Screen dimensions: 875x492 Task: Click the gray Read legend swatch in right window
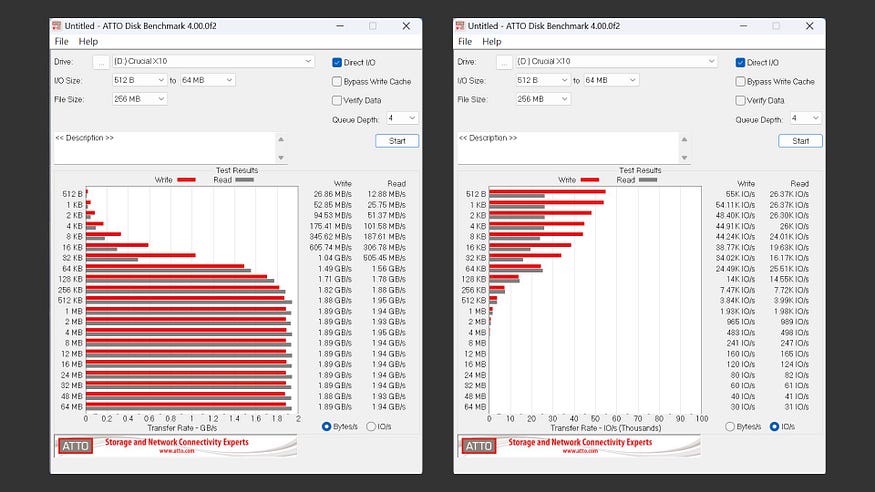pyautogui.click(x=648, y=180)
